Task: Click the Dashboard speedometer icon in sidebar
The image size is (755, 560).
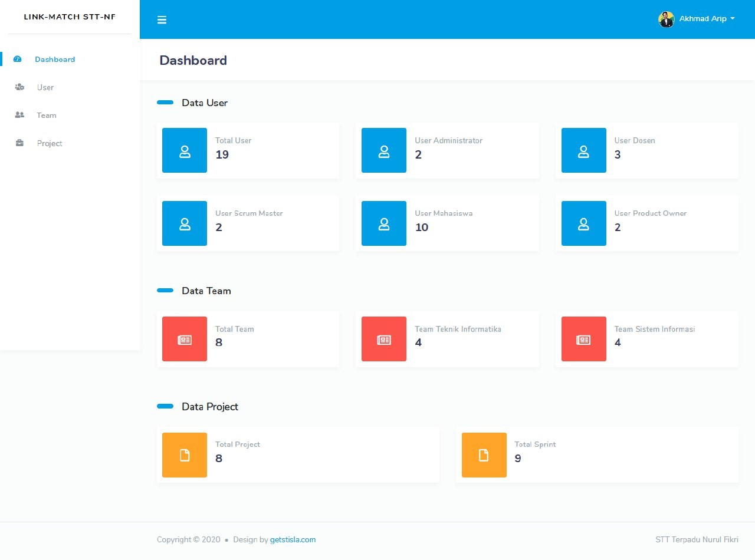Action: click(x=18, y=59)
